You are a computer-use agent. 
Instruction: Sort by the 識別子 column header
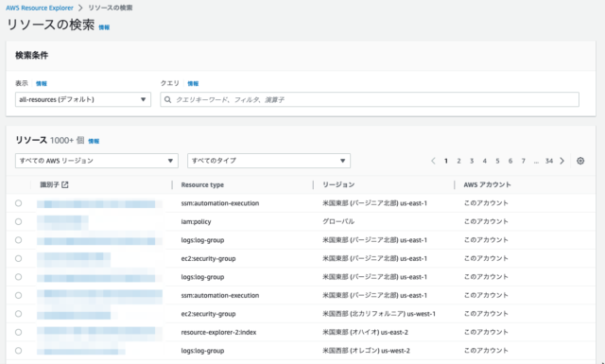pyautogui.click(x=50, y=185)
